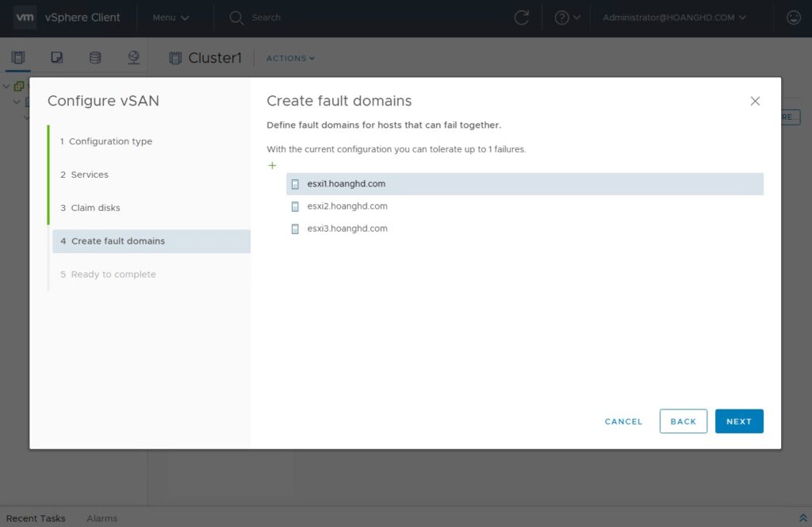Viewport: 812px width, 527px height.
Task: Open the Help menu icon
Action: 566,17
